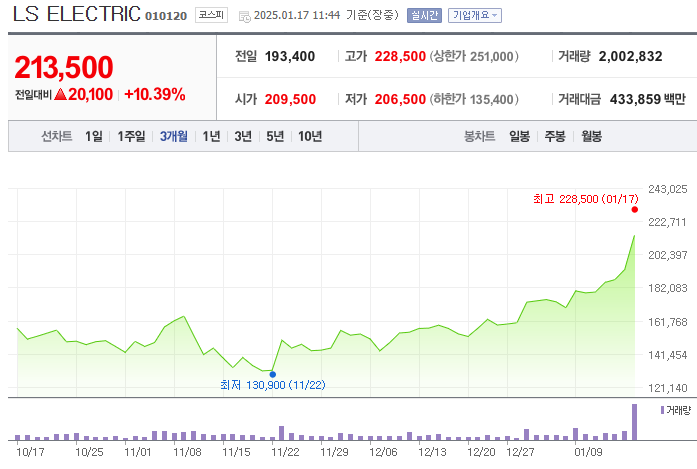Screen dimensions: 697x469
Task: Select the 3개월 line chart tab
Action: pyautogui.click(x=174, y=136)
